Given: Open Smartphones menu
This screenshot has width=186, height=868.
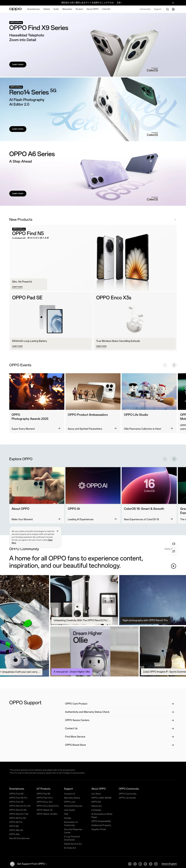Looking at the screenshot, I should click(33, 9).
